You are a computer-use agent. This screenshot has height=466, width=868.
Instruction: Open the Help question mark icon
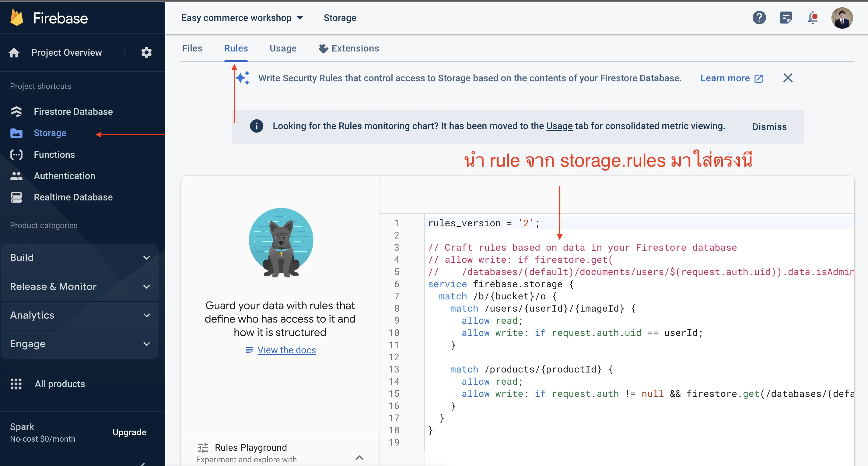759,18
